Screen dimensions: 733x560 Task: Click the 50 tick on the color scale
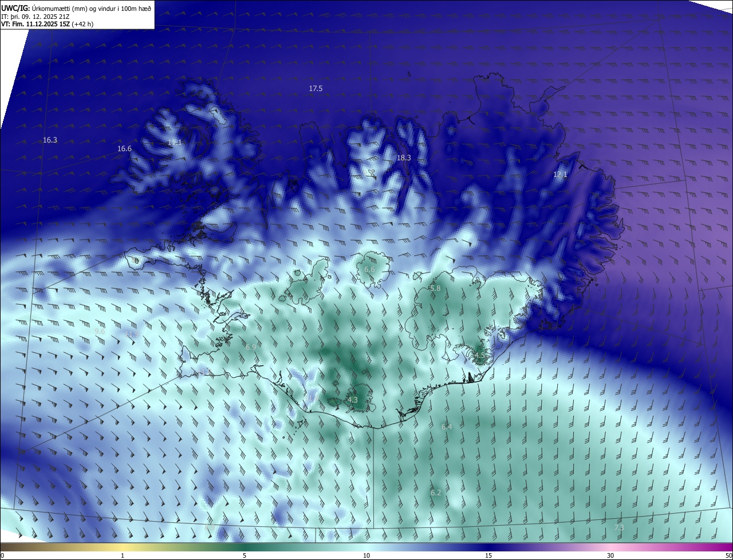728,556
